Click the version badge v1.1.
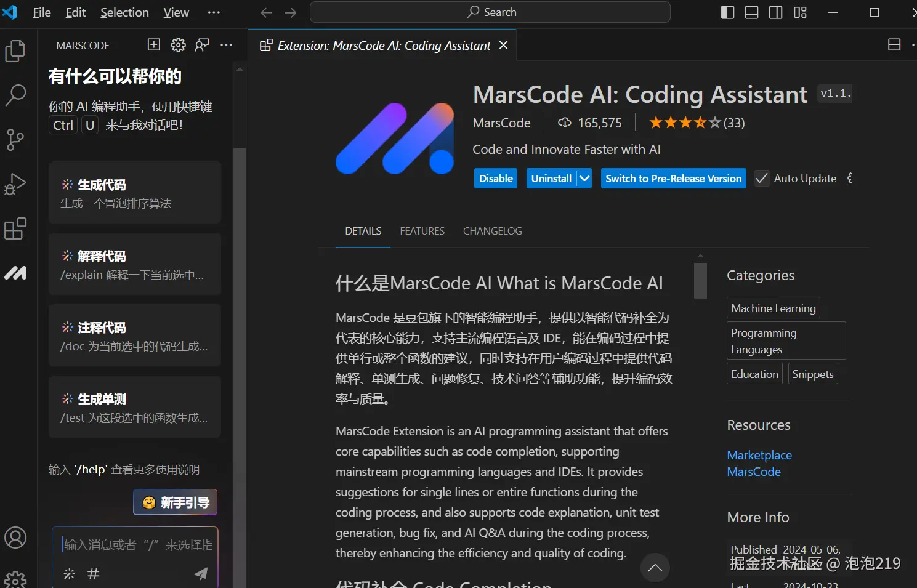917x588 pixels. point(835,94)
